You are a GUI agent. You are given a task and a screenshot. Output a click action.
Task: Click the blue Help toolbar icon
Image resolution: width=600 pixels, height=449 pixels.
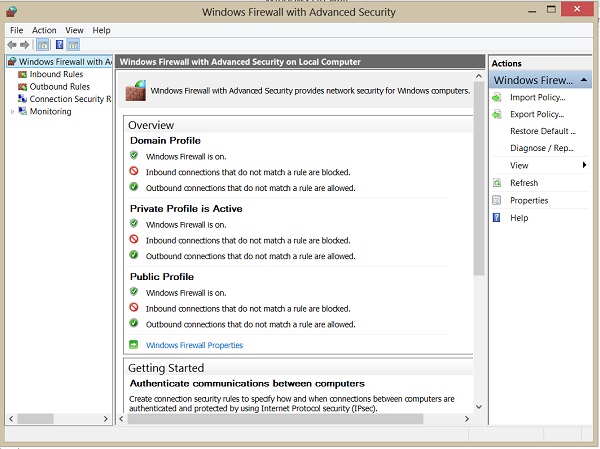pyautogui.click(x=59, y=45)
